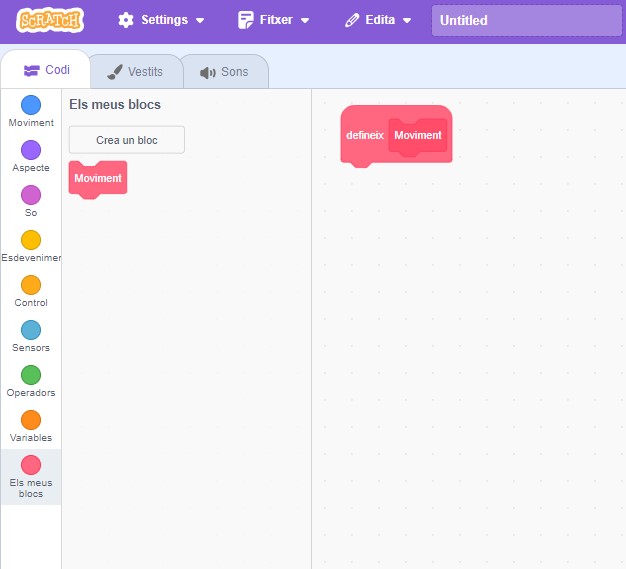Viewport: 626px width, 569px height.
Task: Switch to the Sons tab
Action: [x=224, y=72]
